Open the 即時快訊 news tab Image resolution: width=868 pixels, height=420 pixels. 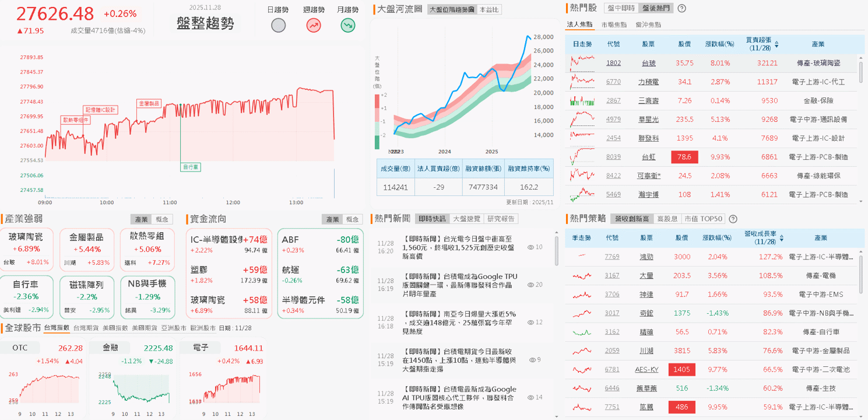point(432,219)
